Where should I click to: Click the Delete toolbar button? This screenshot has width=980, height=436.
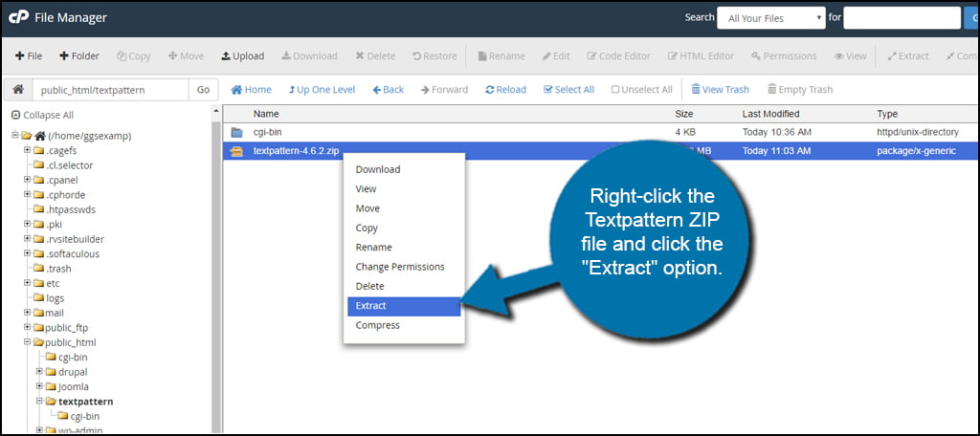pos(375,56)
